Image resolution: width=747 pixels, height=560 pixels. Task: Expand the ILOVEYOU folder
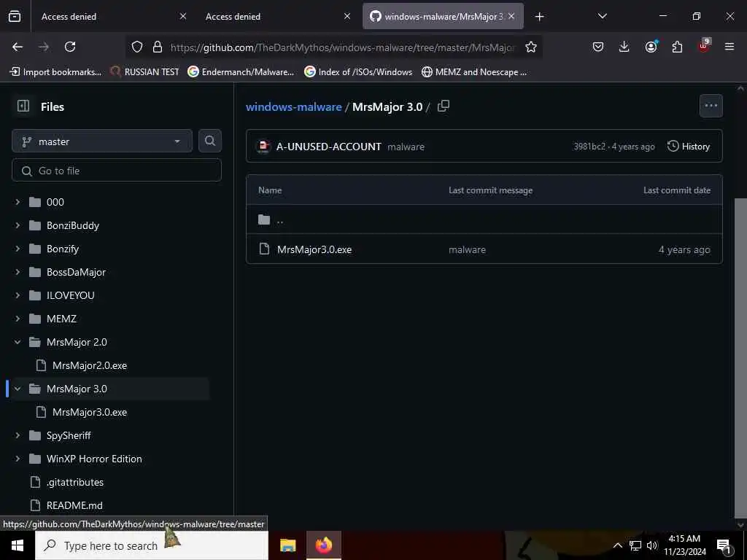coord(18,295)
